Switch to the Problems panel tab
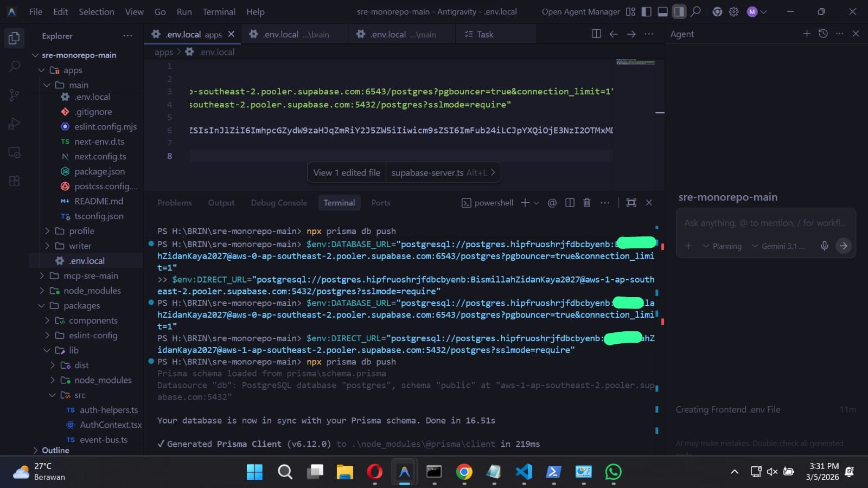The height and width of the screenshot is (488, 868). point(175,203)
